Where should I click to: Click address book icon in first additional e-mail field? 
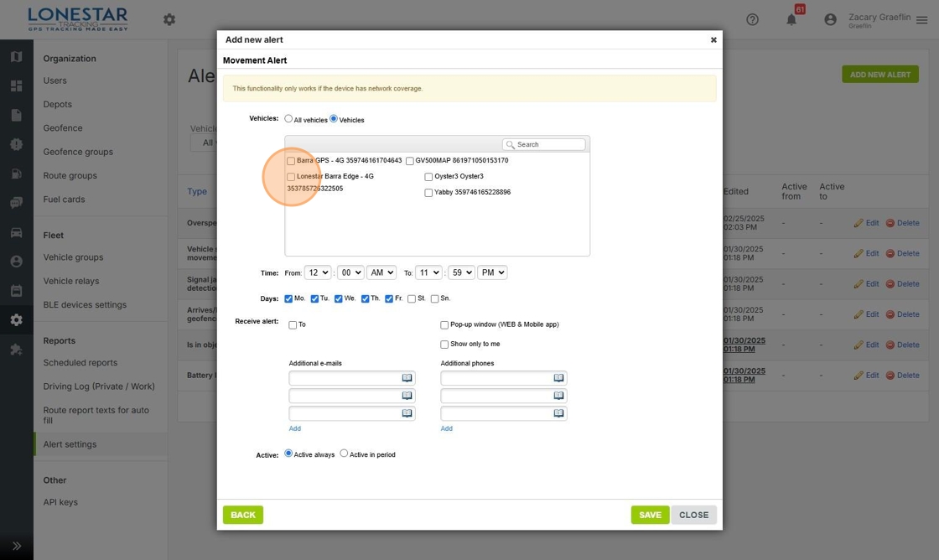coord(407,378)
